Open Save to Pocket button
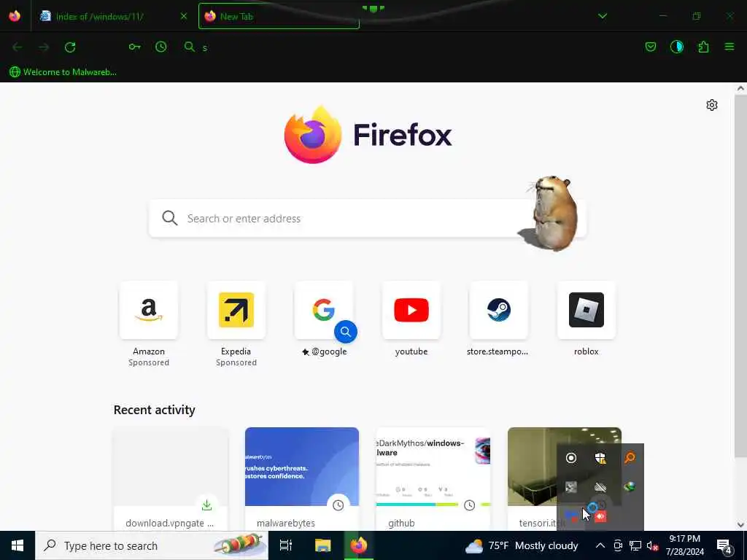Screen dimensions: 747x560 point(650,47)
